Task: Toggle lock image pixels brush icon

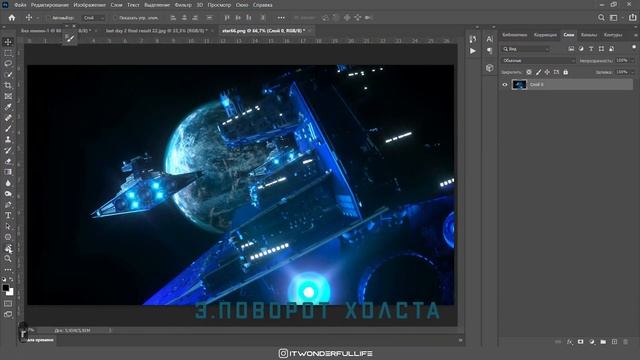Action: (x=538, y=72)
